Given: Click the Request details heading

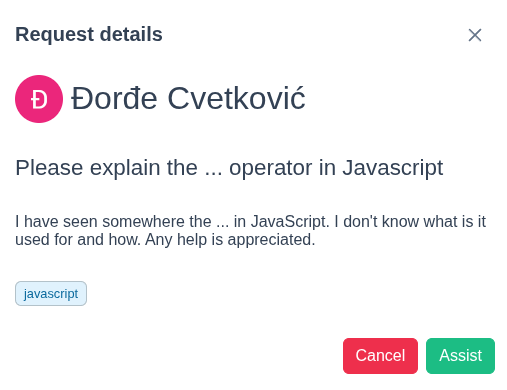Looking at the screenshot, I should click(x=89, y=34).
